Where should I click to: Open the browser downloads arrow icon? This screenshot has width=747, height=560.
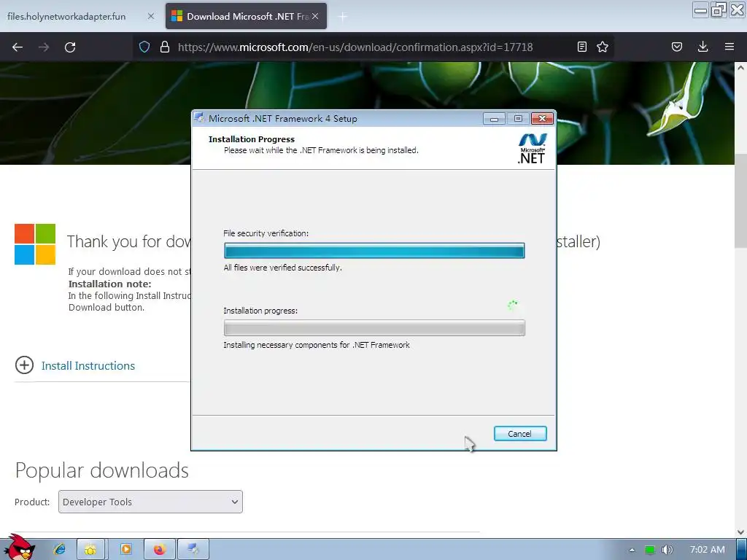click(x=703, y=47)
